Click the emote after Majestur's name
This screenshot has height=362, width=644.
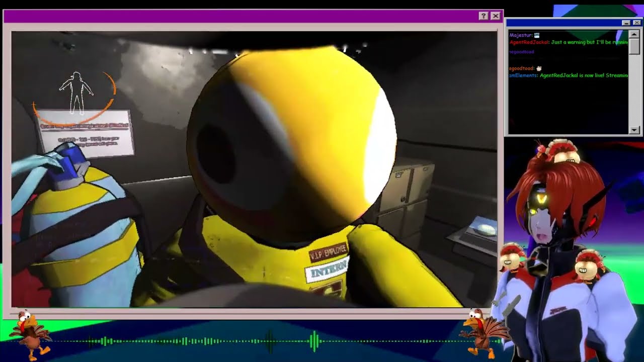tap(537, 35)
